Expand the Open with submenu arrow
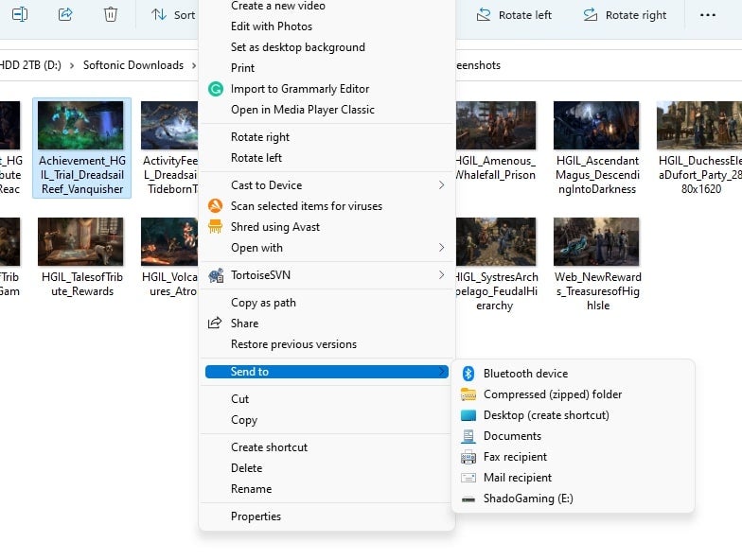 click(441, 248)
